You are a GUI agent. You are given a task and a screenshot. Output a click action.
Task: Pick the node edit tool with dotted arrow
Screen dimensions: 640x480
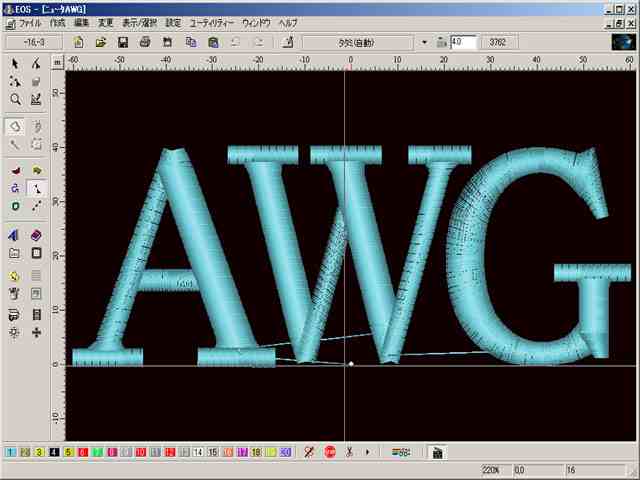15,82
